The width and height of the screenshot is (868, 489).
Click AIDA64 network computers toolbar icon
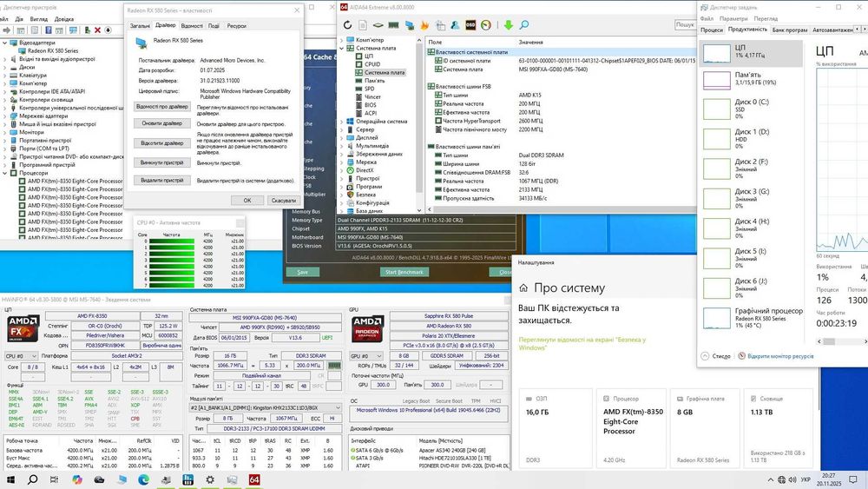tap(410, 25)
